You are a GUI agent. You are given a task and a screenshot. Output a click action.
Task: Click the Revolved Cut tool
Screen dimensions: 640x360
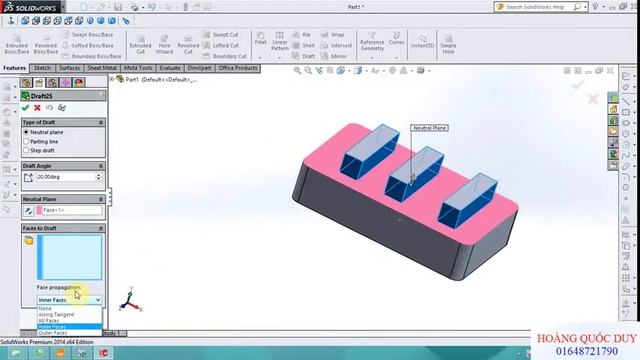click(188, 44)
